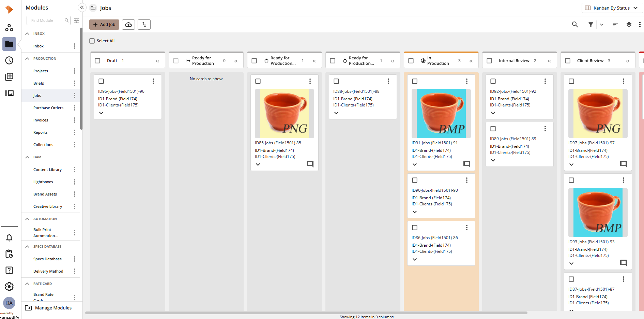
Task: Open the Lightboxes module
Action: tap(43, 182)
